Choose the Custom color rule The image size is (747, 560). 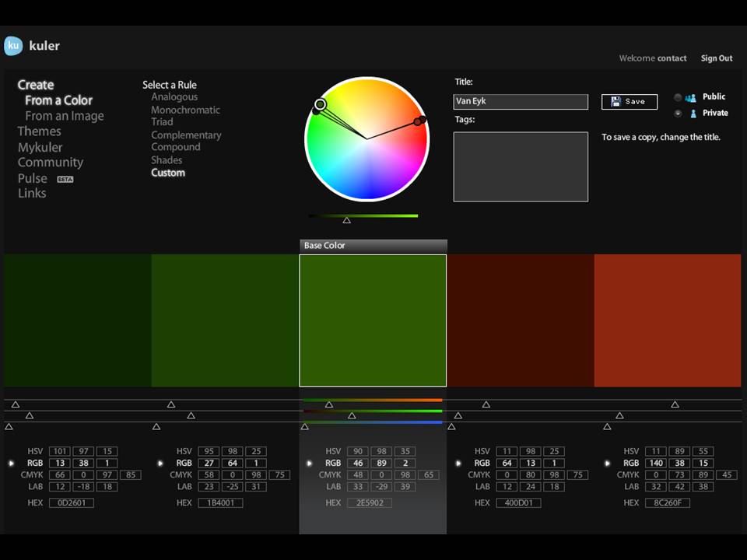click(168, 173)
